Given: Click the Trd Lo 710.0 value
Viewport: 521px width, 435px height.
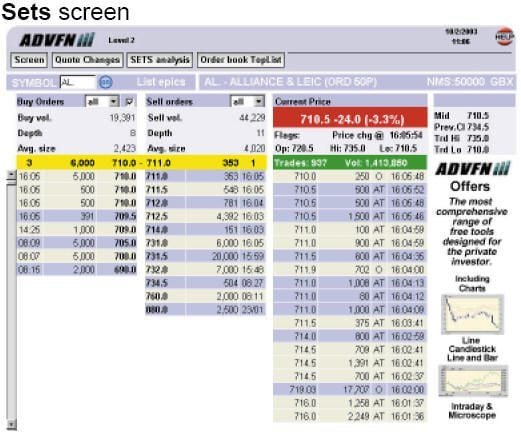Looking at the screenshot, I should (478, 149).
